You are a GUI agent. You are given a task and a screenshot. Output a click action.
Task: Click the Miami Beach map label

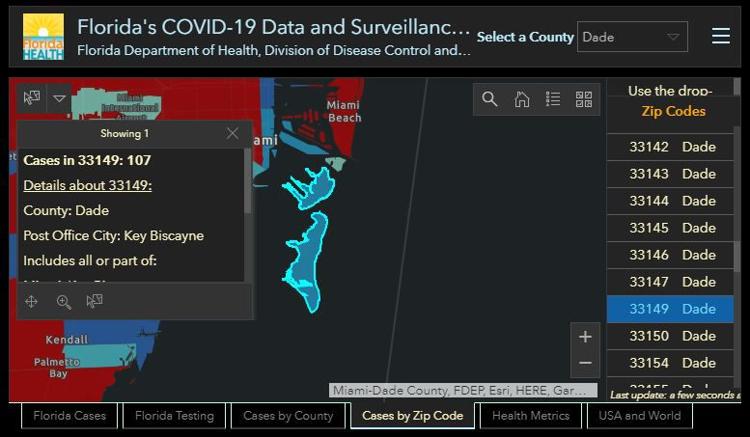(x=344, y=111)
